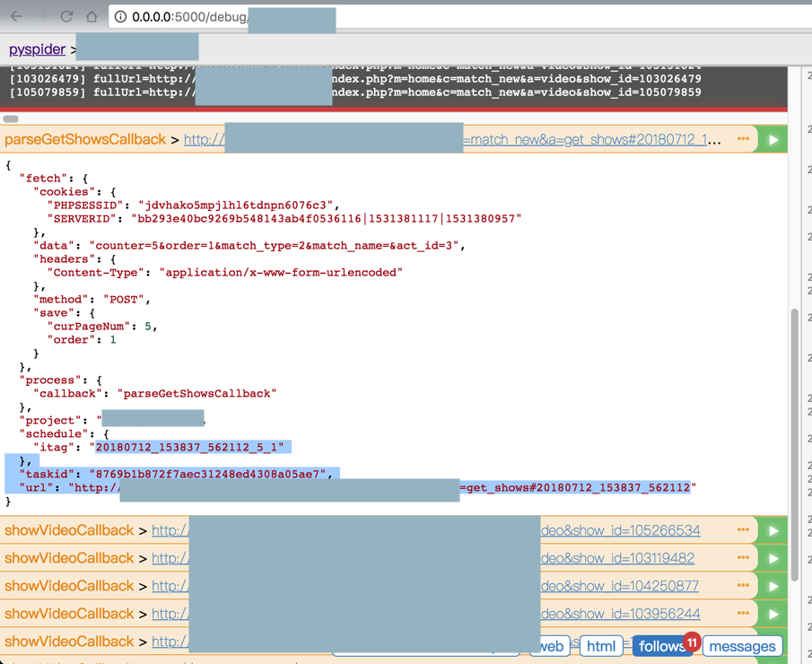Expand details dots for show_id=103956244 row
The height and width of the screenshot is (664, 812).
743,613
